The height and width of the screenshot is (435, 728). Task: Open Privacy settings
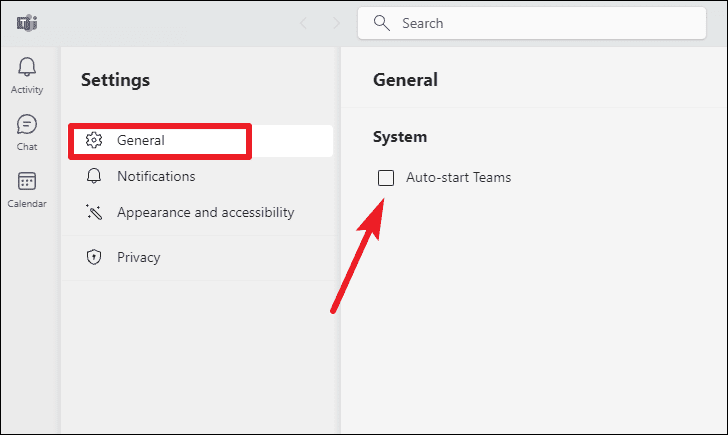click(201, 257)
